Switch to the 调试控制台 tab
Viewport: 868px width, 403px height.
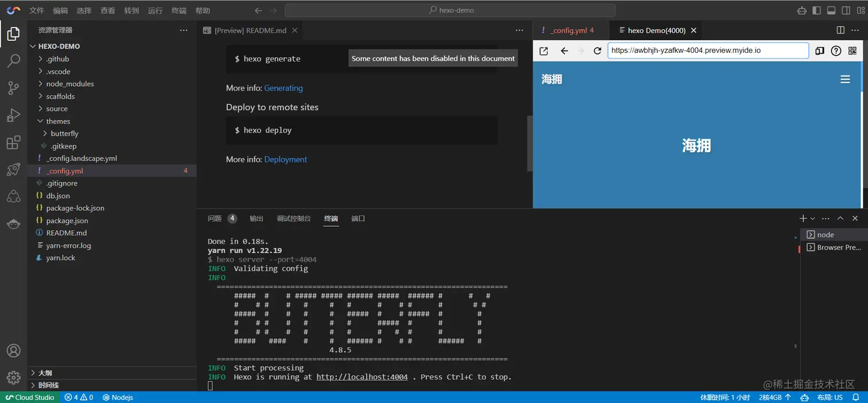point(293,218)
